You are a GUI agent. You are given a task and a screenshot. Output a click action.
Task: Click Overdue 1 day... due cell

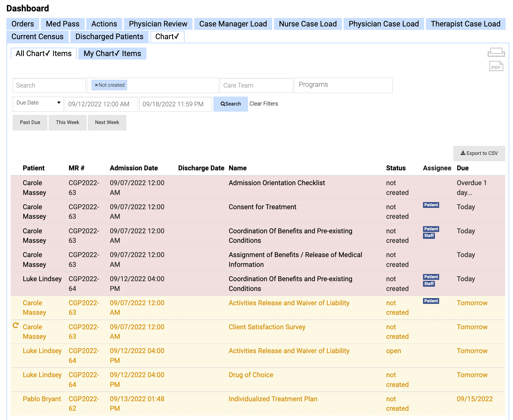472,188
